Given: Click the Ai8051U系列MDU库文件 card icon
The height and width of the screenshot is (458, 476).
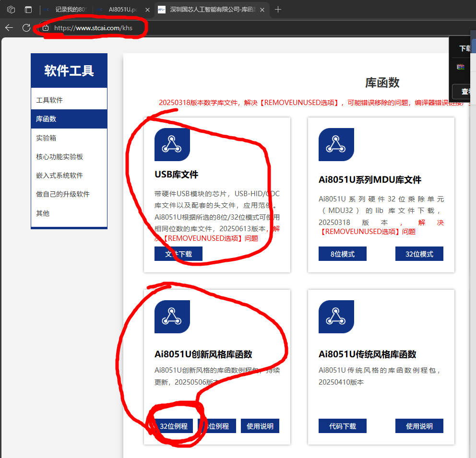Looking at the screenshot, I should click(x=336, y=144).
